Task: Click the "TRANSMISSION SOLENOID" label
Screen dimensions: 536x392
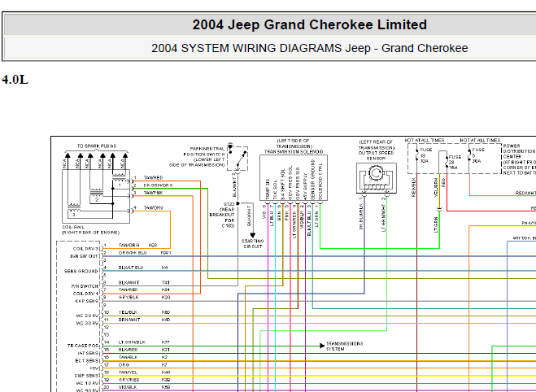Action: (294, 152)
